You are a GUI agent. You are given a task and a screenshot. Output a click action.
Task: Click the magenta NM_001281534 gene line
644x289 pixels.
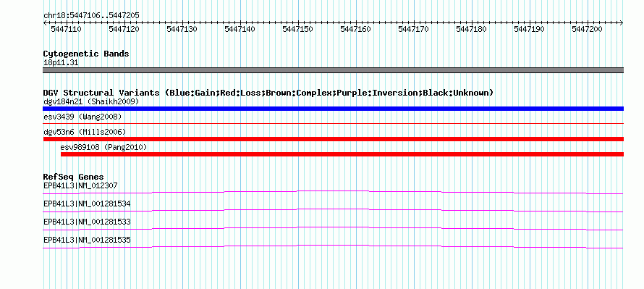click(333, 211)
